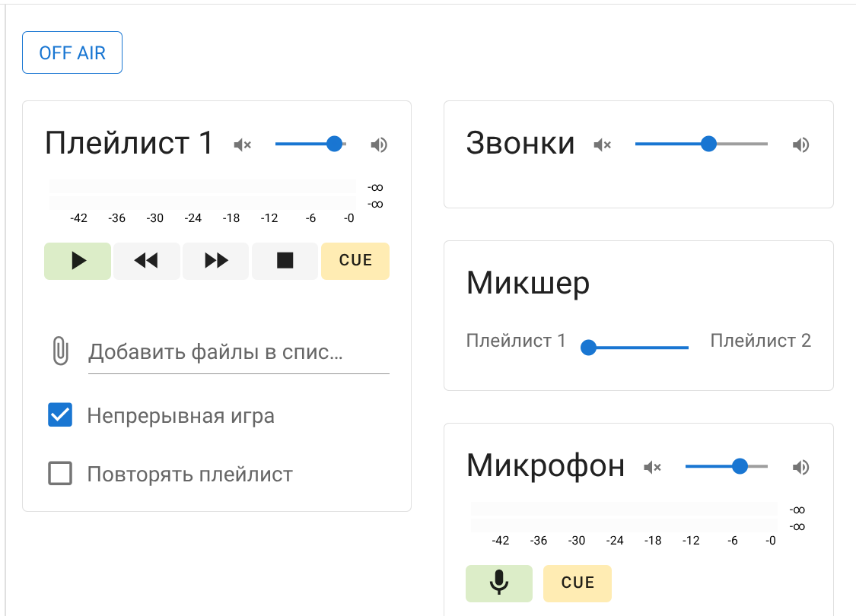Stop playback in Плейлист 1

click(285, 261)
